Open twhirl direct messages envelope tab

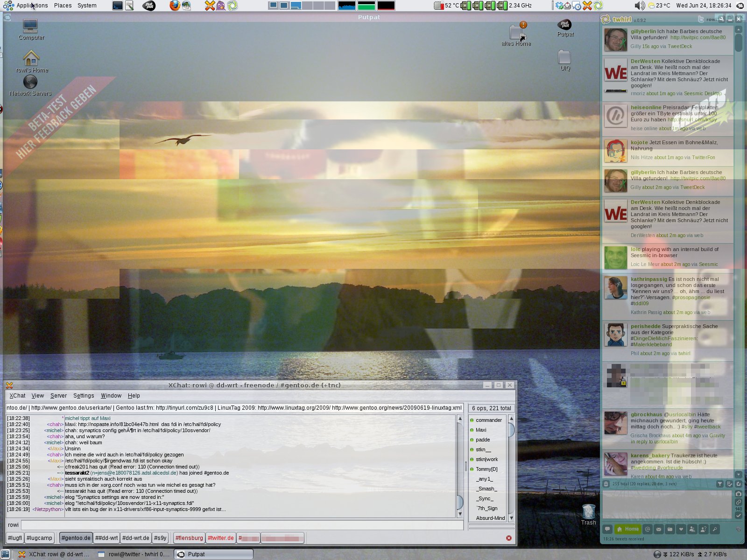659,529
